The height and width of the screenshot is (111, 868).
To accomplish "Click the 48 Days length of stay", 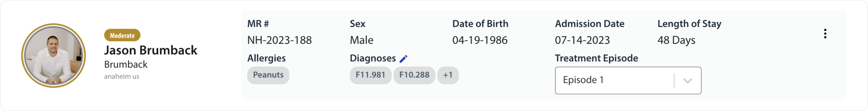I will click(x=676, y=40).
